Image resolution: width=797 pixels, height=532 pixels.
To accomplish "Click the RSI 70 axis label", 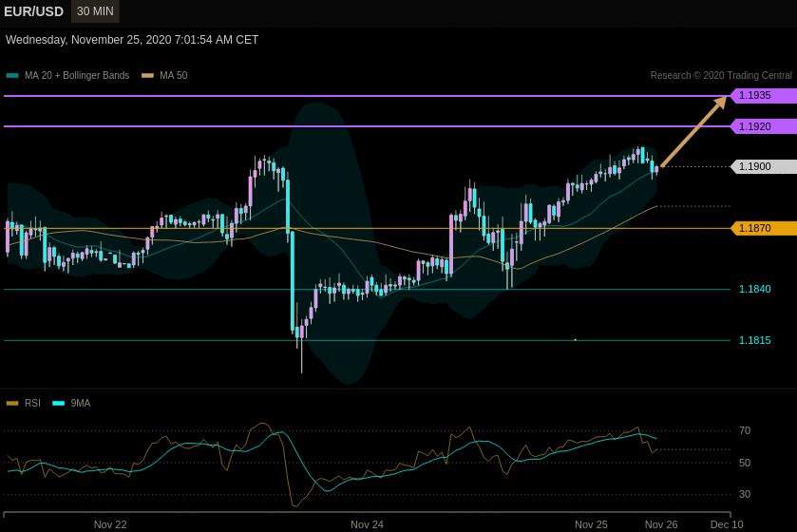I will coord(745,431).
